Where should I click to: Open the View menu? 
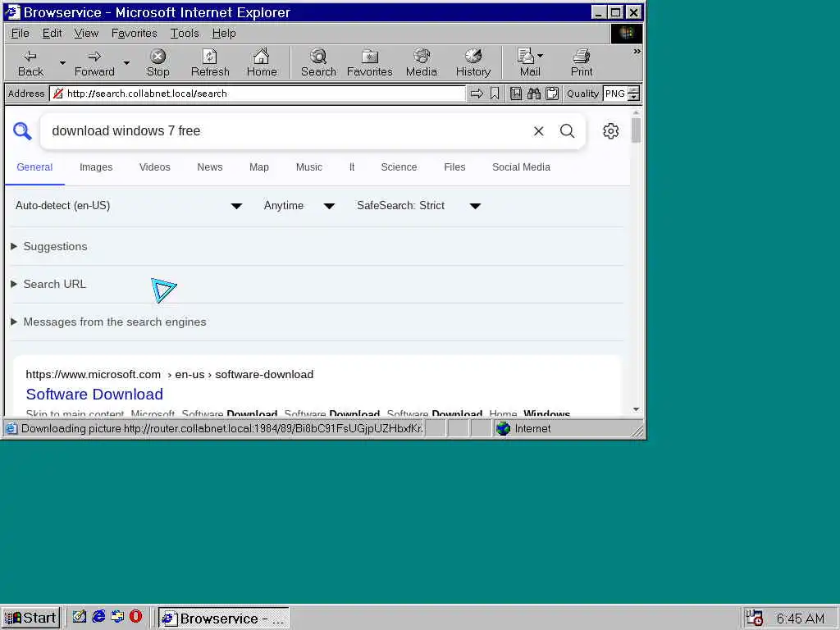point(86,33)
